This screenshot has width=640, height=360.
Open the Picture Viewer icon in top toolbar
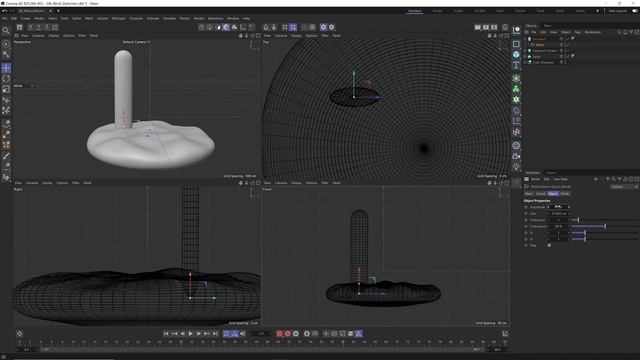click(486, 27)
